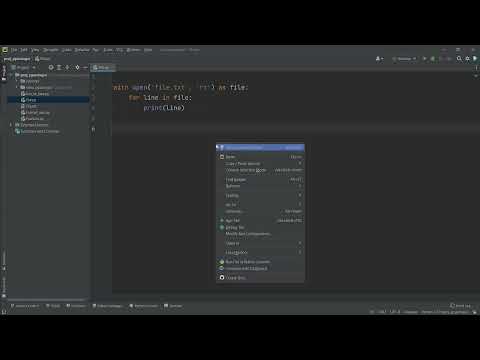Switch to the open editor file tab

coord(102,68)
